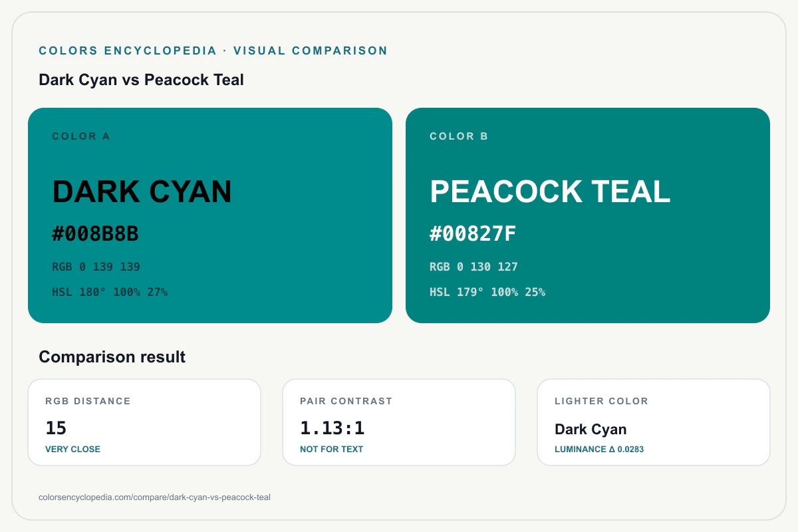Select the #008B8B hex code
798x532 pixels.
click(95, 233)
